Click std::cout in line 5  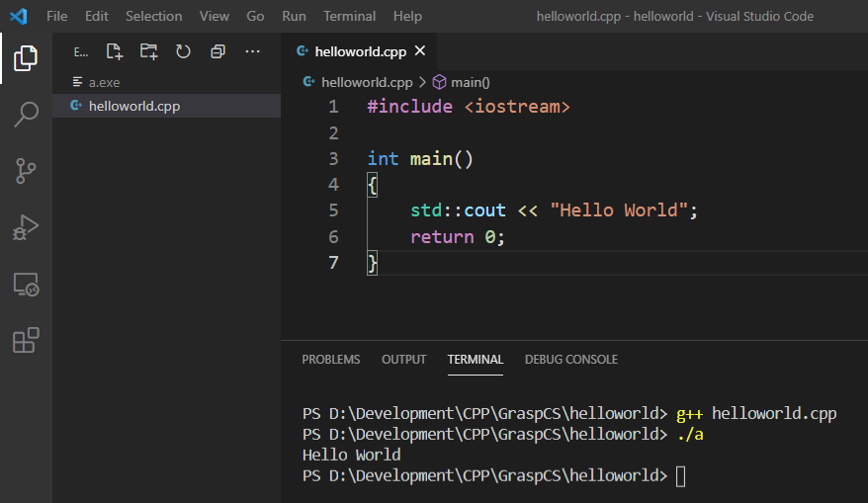(458, 210)
